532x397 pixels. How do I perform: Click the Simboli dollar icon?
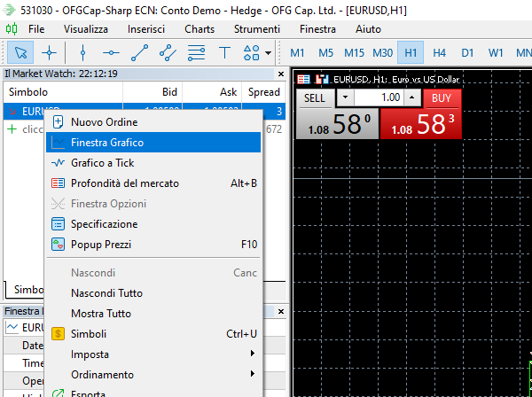pyautogui.click(x=58, y=333)
